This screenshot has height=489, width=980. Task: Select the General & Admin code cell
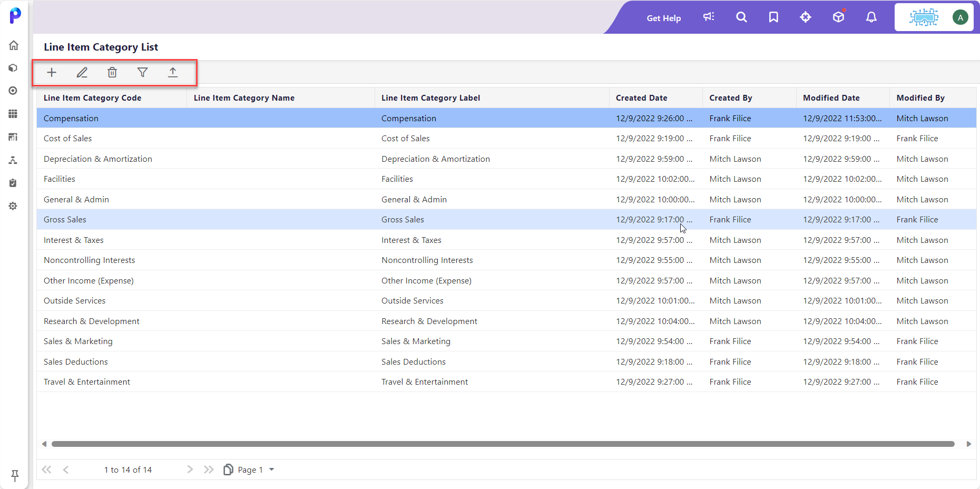(x=112, y=200)
